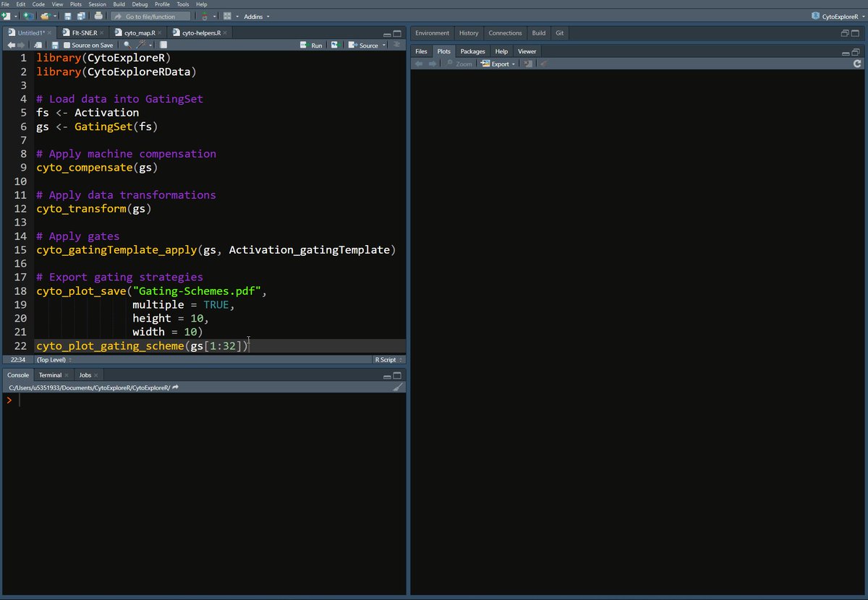Image resolution: width=868 pixels, height=600 pixels.
Task: Click the view working directory arrow icon
Action: [x=176, y=387]
